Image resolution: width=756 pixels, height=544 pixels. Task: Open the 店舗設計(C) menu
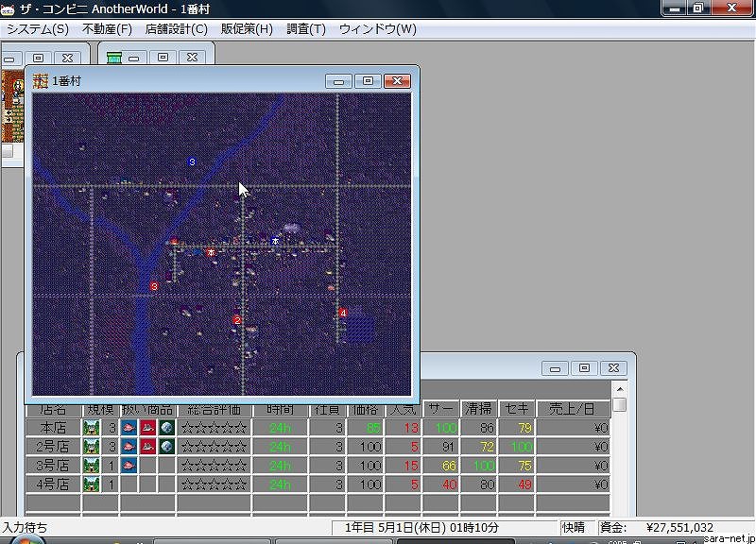click(x=176, y=29)
